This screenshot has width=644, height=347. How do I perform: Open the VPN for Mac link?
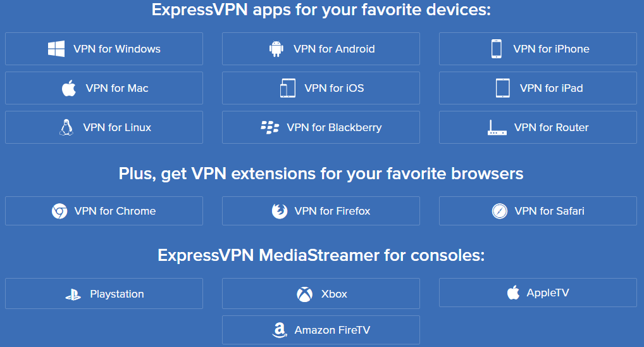[x=104, y=88]
